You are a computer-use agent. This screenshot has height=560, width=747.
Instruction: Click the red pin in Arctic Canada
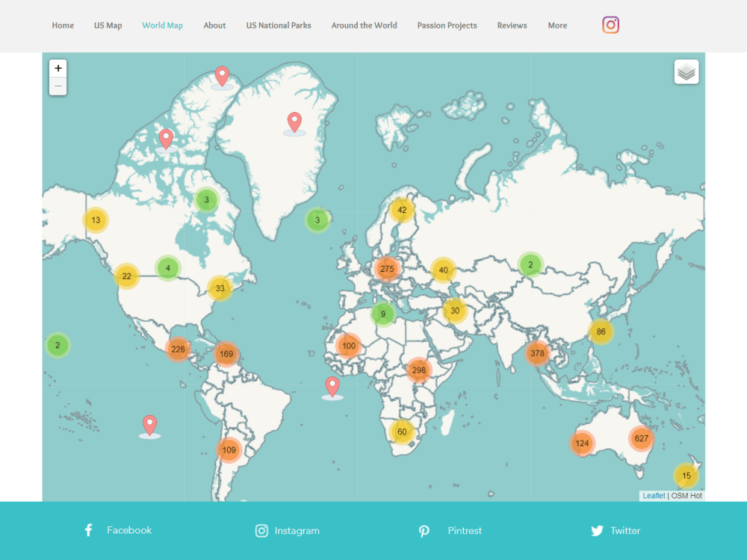pyautogui.click(x=166, y=139)
